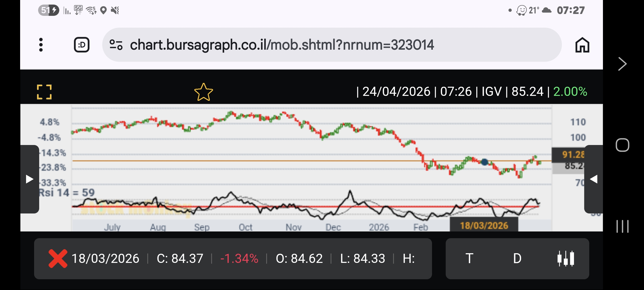Tap the fullscreen expand icon

pos(44,92)
